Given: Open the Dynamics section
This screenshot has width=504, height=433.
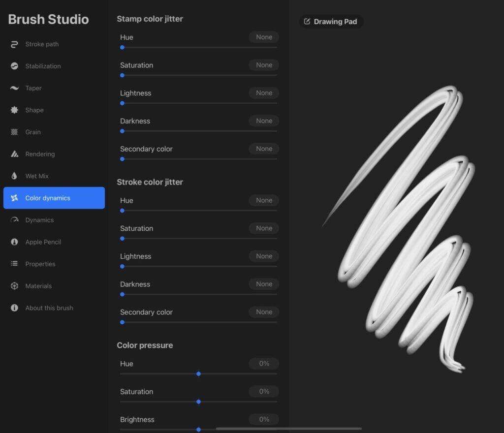Looking at the screenshot, I should click(x=54, y=220).
